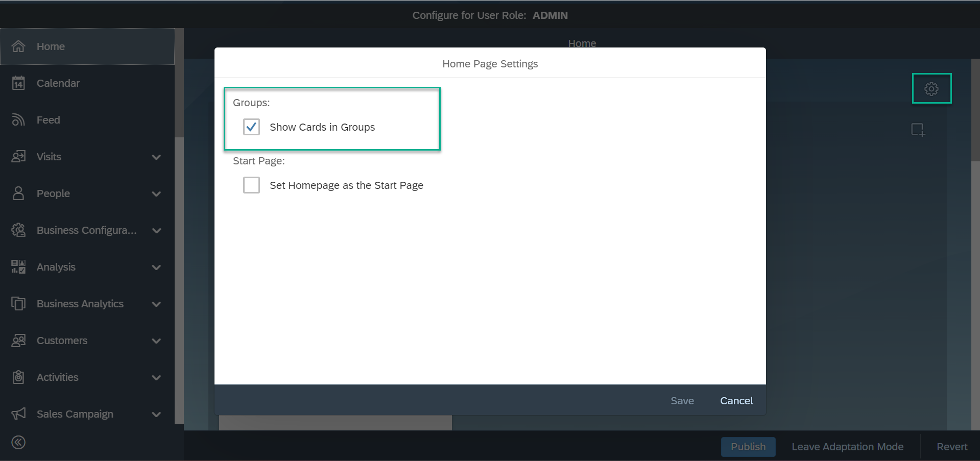Click the Set Homepage as the Start Page label
Image resolution: width=980 pixels, height=461 pixels.
coord(346,185)
